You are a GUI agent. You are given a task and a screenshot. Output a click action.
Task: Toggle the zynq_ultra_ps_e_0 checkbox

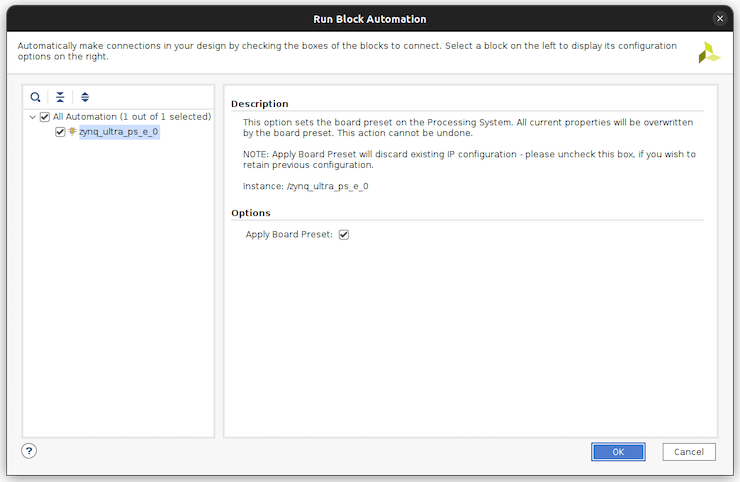(60, 132)
